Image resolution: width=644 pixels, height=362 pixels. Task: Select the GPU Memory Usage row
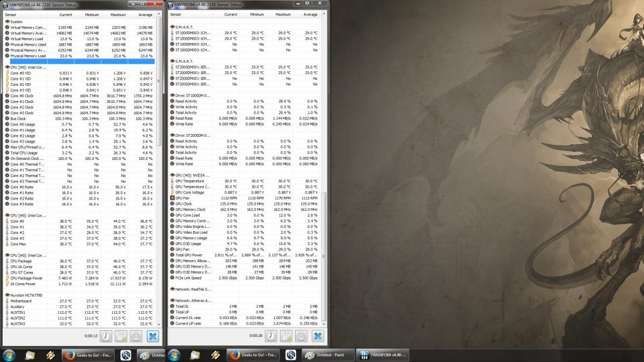click(x=245, y=238)
